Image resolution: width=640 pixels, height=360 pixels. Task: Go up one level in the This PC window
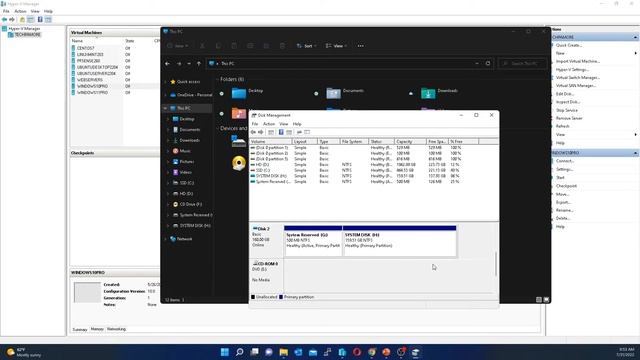199,64
